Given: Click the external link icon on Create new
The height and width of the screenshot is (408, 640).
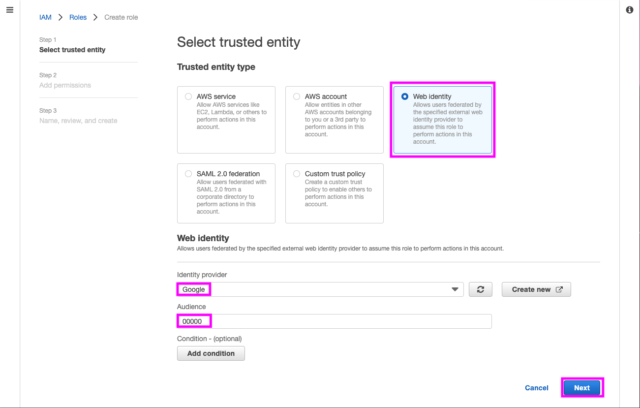Looking at the screenshot, I should click(559, 289).
